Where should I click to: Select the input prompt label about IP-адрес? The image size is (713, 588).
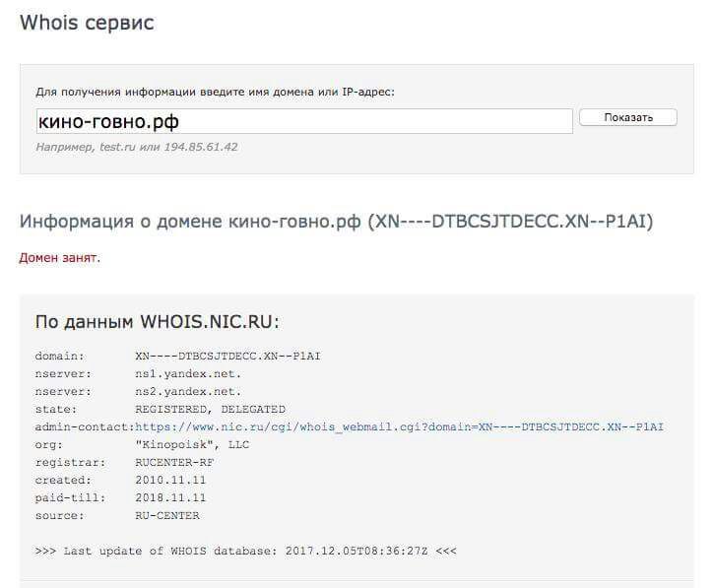tap(215, 92)
